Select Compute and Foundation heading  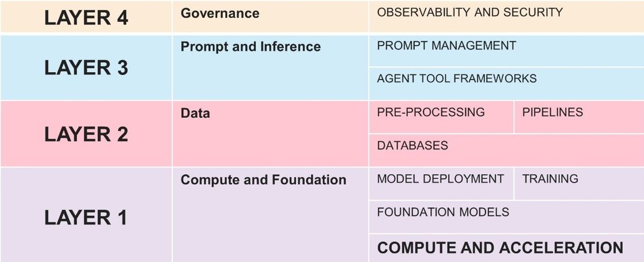(x=263, y=179)
